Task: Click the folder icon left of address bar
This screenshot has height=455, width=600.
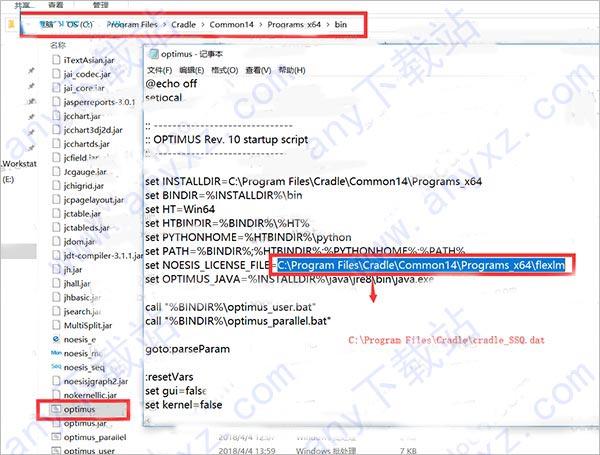Action: (11, 24)
